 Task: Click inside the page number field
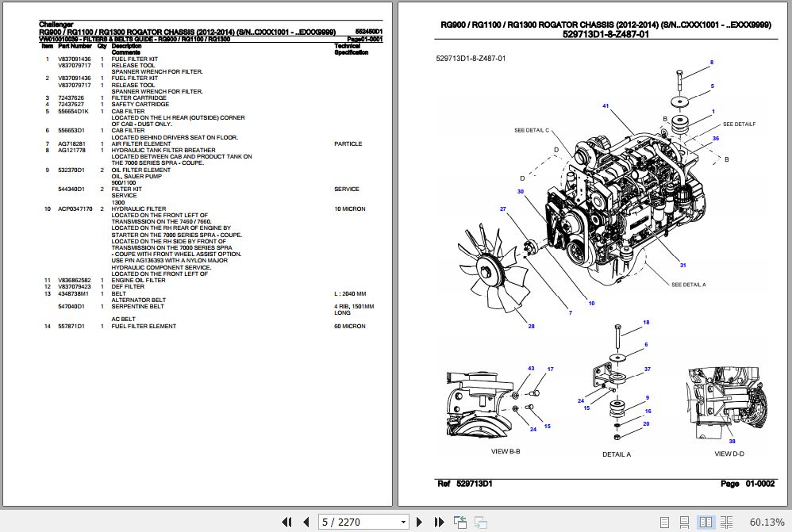(x=357, y=522)
